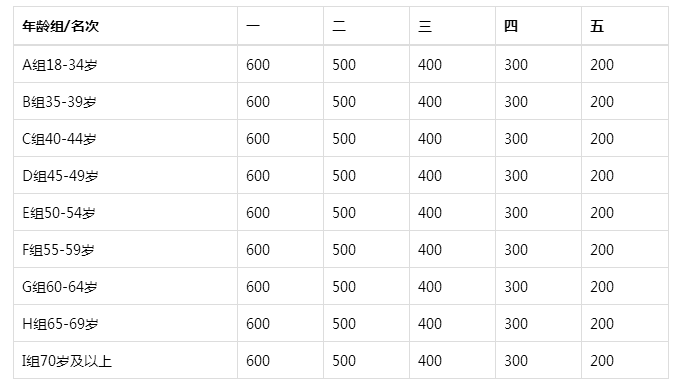Image resolution: width=681 pixels, height=387 pixels.
Task: Click the D组45-49岁 row label
Action: coord(60,175)
